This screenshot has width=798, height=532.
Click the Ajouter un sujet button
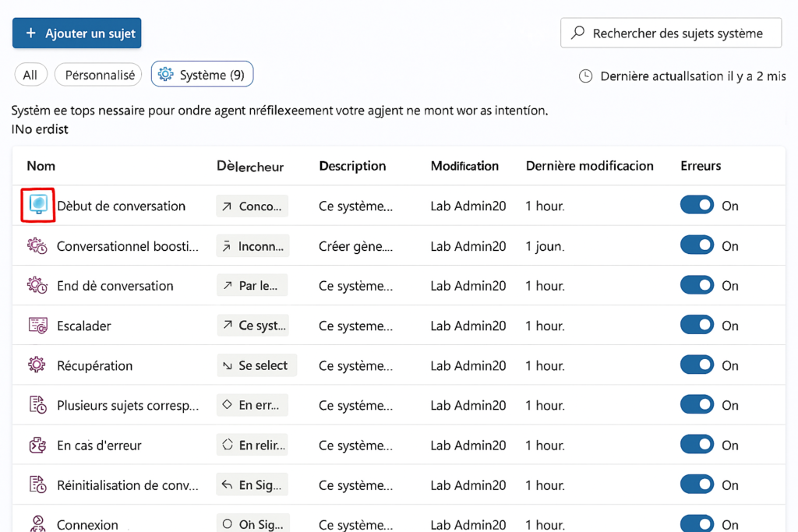click(77, 33)
